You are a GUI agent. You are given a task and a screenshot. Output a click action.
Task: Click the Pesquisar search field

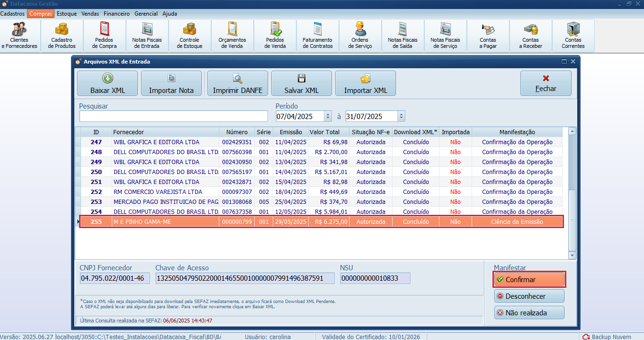173,116
